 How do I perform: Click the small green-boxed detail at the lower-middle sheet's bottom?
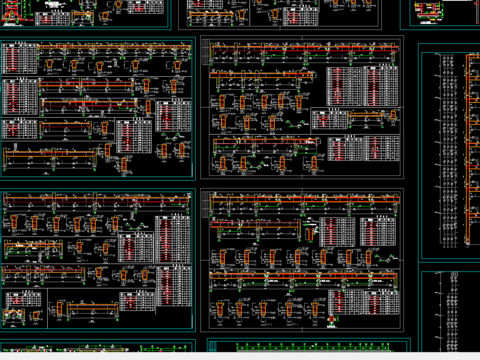click(x=333, y=320)
